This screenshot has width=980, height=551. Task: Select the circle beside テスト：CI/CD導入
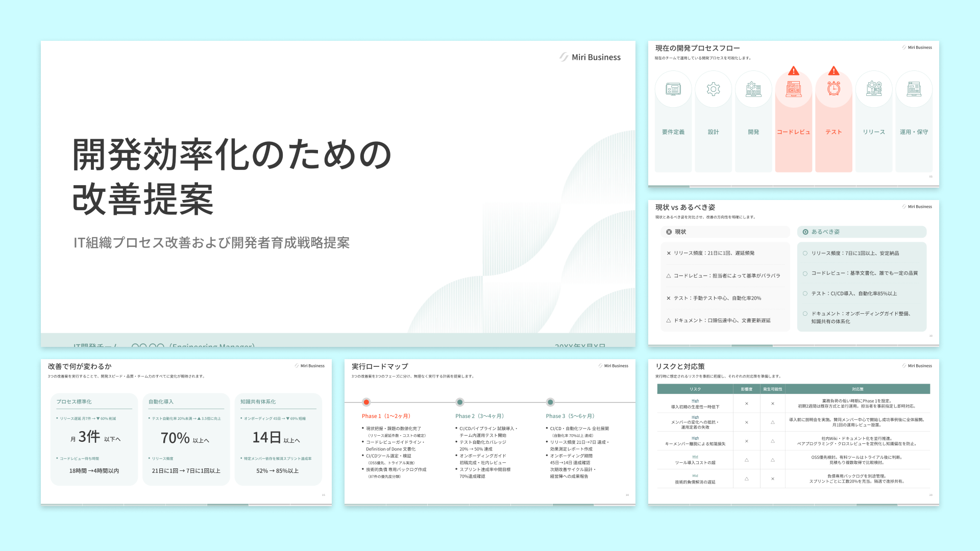coord(805,293)
